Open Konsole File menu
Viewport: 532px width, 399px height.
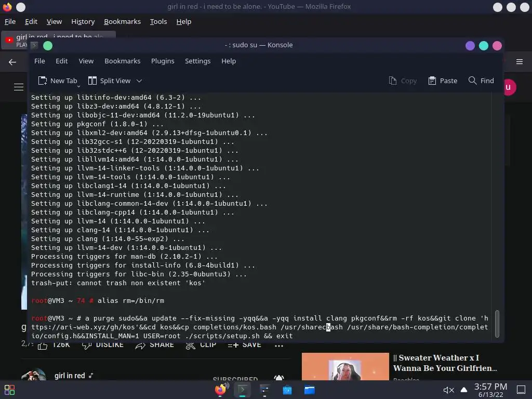pos(39,61)
